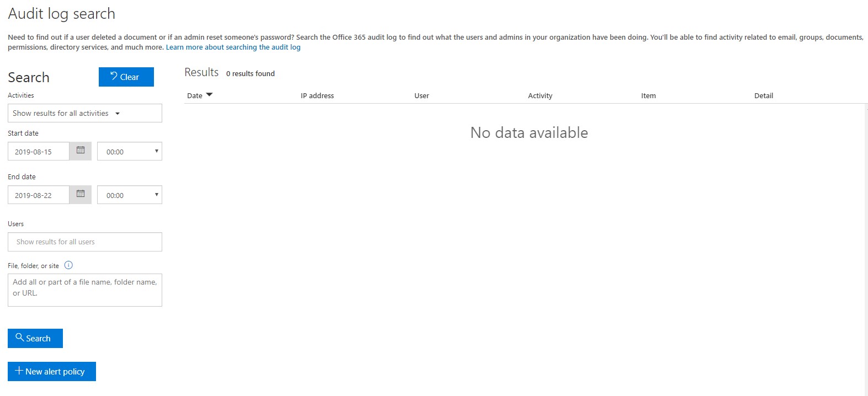Sort by Activity column header
Image resolution: width=868 pixels, height=396 pixels.
point(540,95)
